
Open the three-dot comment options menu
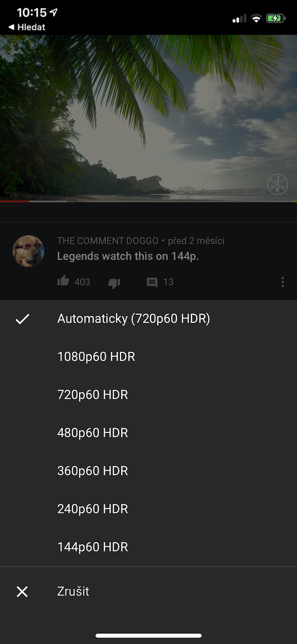click(283, 282)
